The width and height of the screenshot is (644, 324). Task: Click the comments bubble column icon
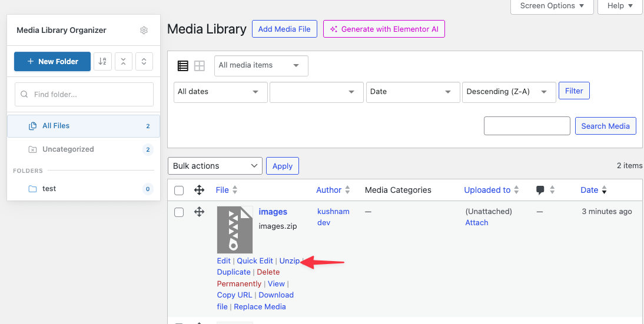pos(540,190)
